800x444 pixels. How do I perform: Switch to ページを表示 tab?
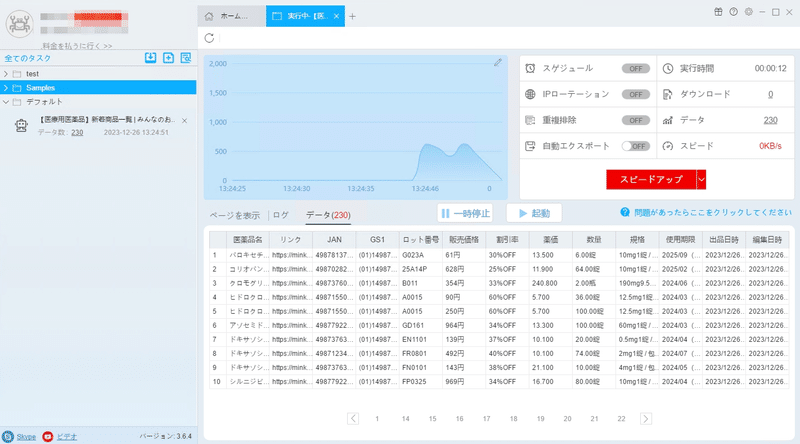click(x=235, y=215)
